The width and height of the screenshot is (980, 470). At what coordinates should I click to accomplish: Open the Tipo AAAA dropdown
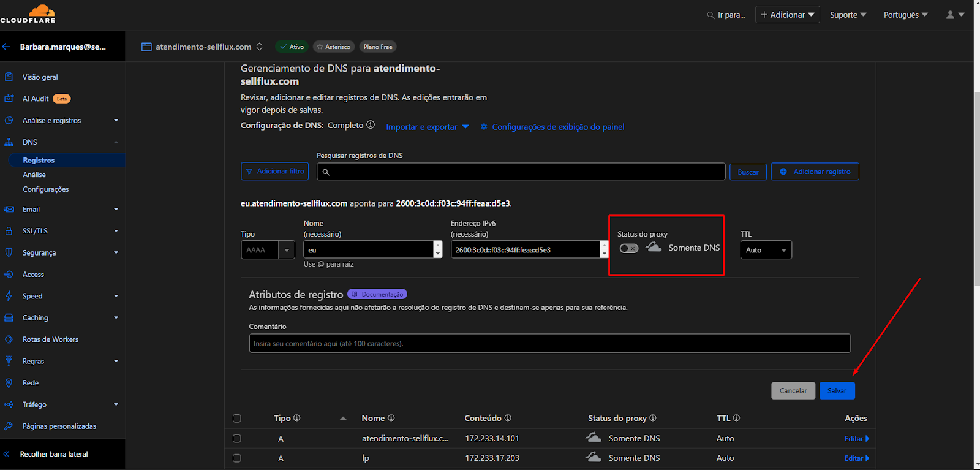coord(268,250)
